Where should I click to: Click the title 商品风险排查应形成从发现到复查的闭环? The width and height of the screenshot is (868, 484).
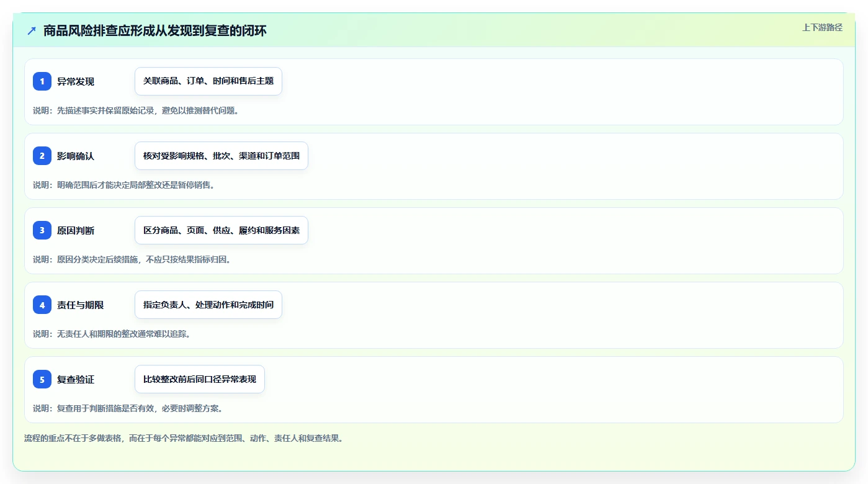tap(155, 30)
